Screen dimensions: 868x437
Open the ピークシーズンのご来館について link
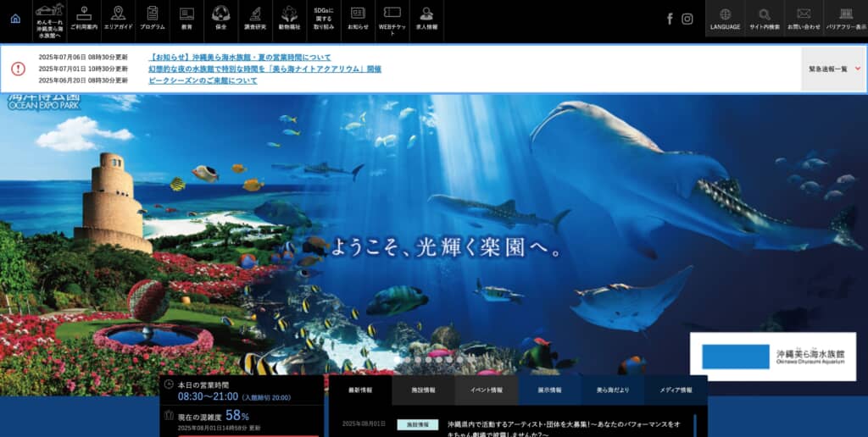pyautogui.click(x=203, y=80)
